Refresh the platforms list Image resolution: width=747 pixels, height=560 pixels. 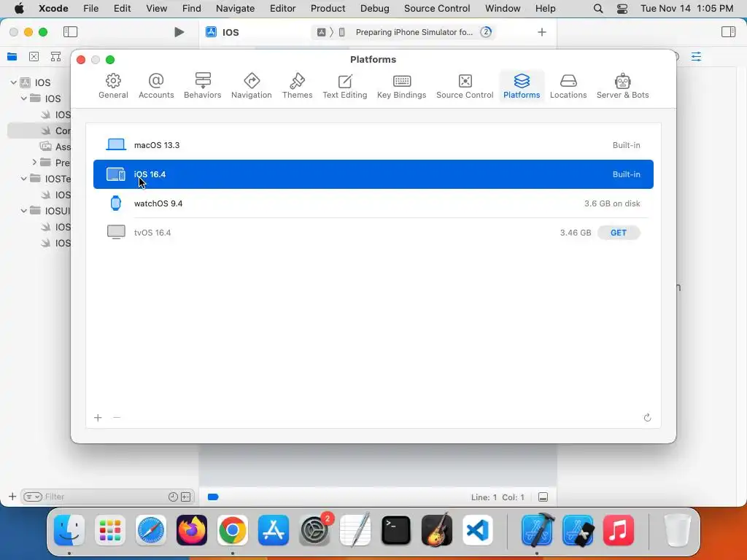point(647,418)
